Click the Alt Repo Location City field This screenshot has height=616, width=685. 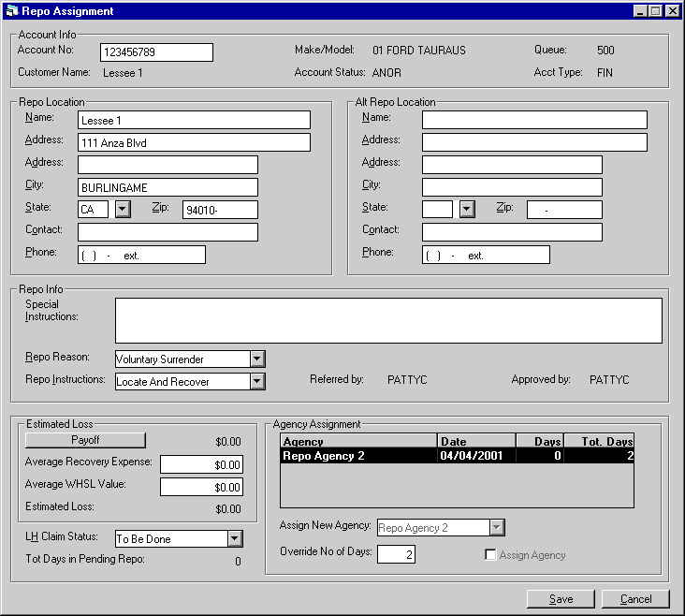tap(512, 187)
